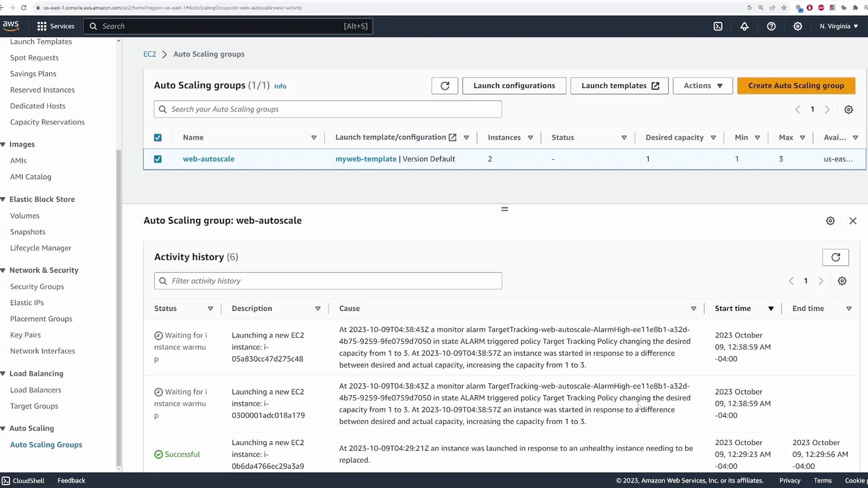Image resolution: width=868 pixels, height=488 pixels.
Task: Uncheck the web-autoscale row checkbox
Action: pos(158,159)
